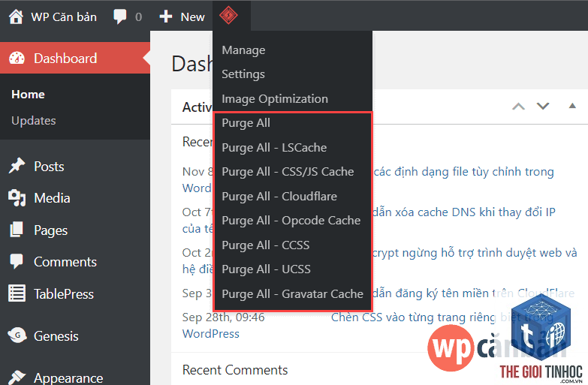Move the Activity widget up with arrow

pos(518,107)
